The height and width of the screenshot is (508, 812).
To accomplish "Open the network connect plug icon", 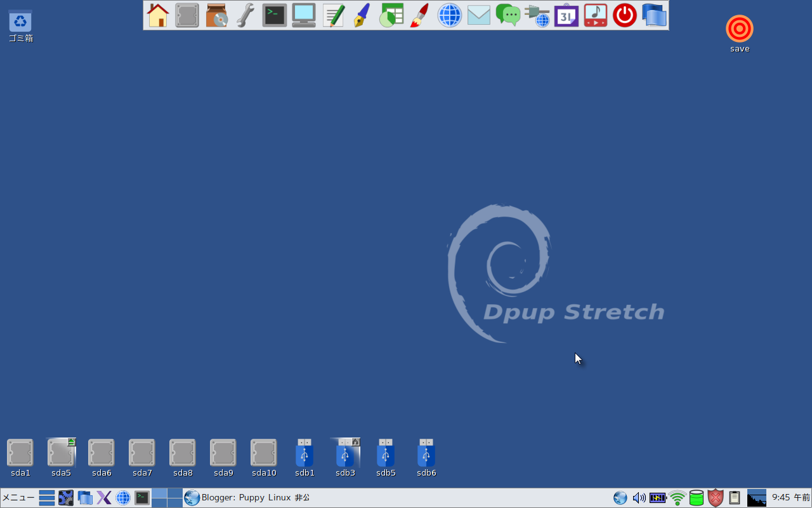I will click(537, 15).
